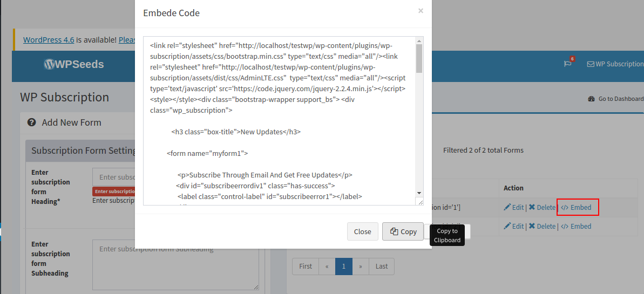The width and height of the screenshot is (644, 294).
Task: Click the Embede Code dialog title
Action: click(171, 13)
